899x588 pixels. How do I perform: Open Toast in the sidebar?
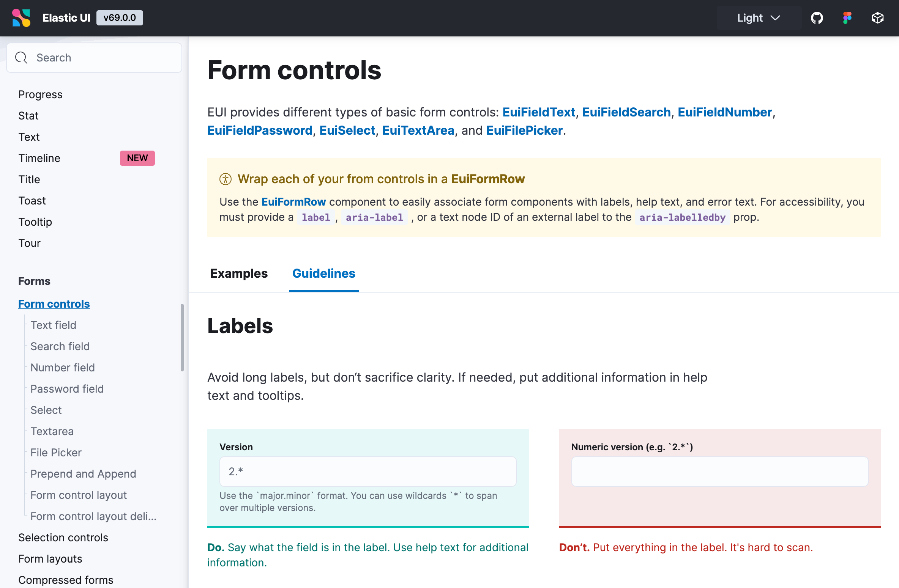(x=32, y=201)
